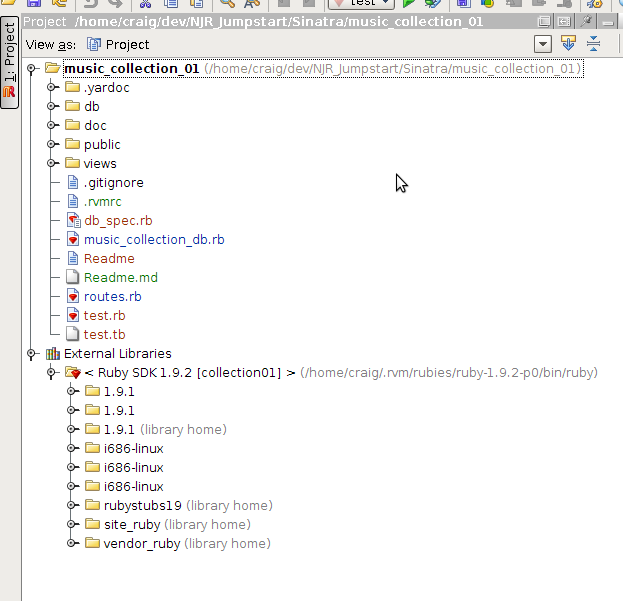Click the doc folder icon
The image size is (623, 601).
[72, 125]
